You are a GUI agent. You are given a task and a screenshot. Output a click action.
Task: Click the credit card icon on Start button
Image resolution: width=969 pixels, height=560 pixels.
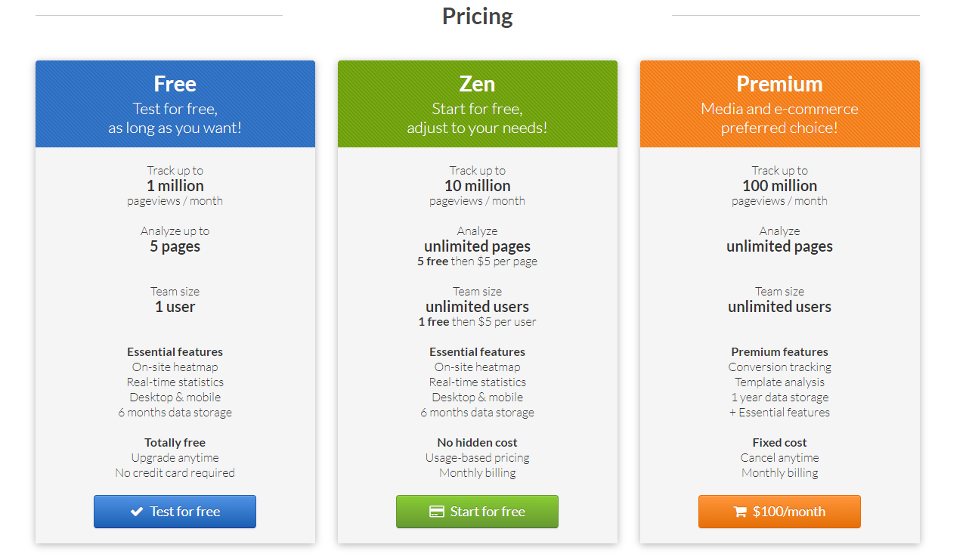pyautogui.click(x=436, y=512)
